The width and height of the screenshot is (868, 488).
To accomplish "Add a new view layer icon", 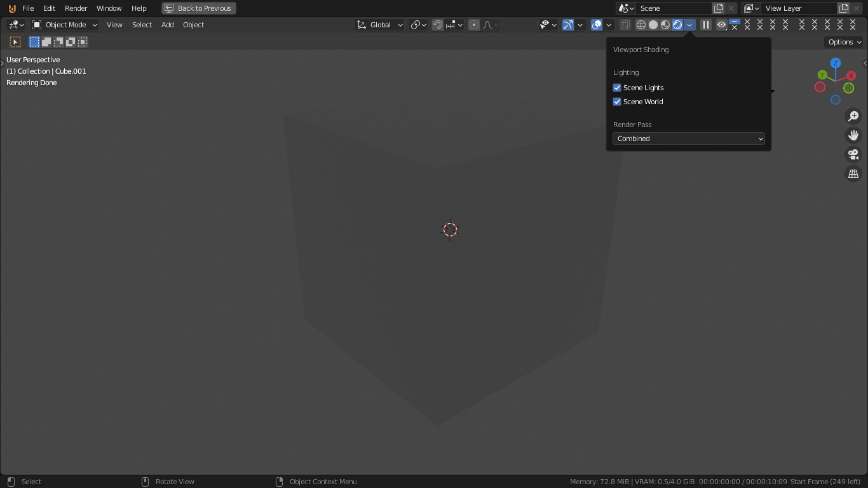I will (x=844, y=8).
